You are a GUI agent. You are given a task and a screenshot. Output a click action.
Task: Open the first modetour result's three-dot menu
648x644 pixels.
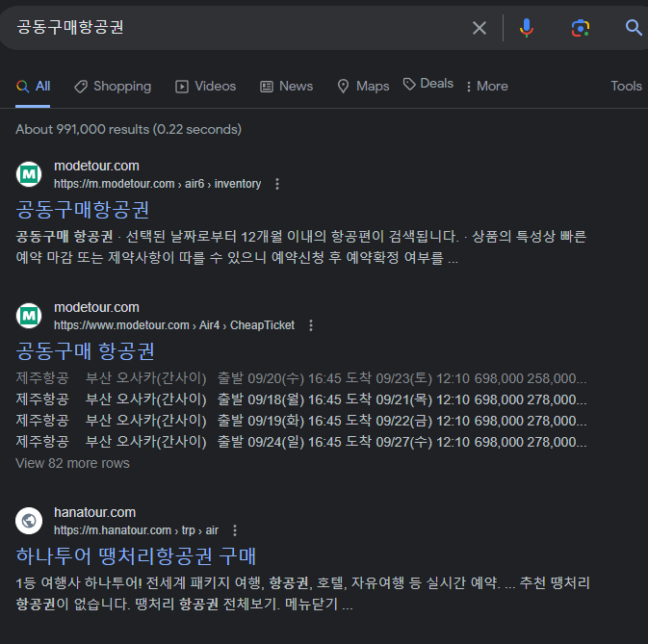click(277, 184)
